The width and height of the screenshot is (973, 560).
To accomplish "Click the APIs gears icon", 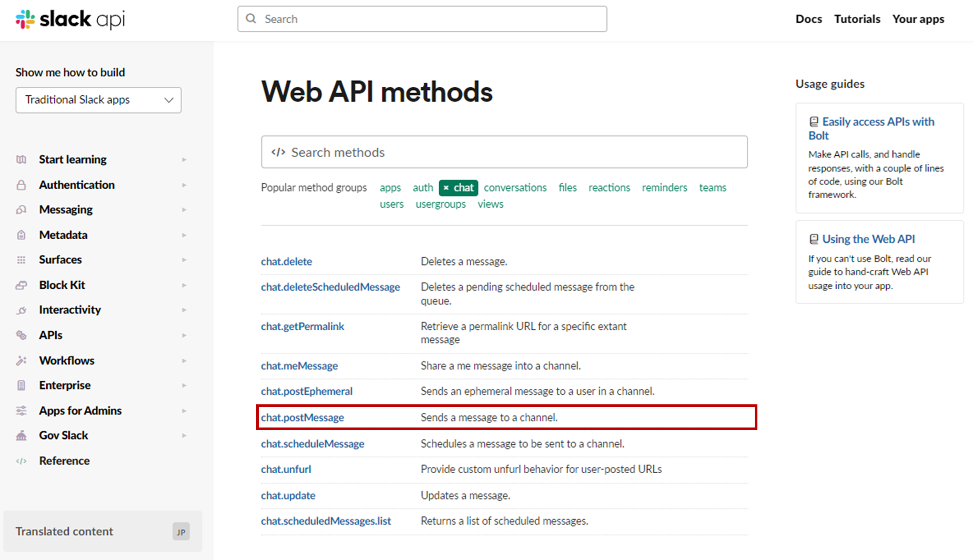I will tap(21, 335).
